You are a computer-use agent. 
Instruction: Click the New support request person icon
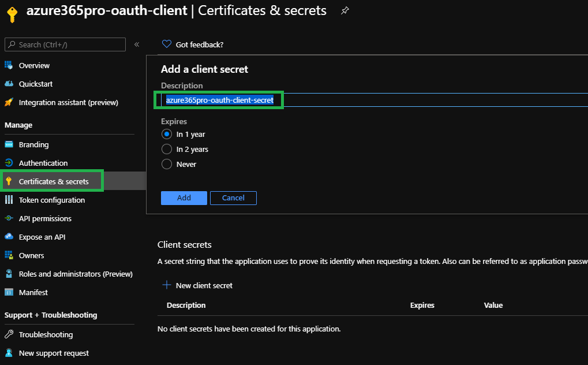tap(9, 353)
